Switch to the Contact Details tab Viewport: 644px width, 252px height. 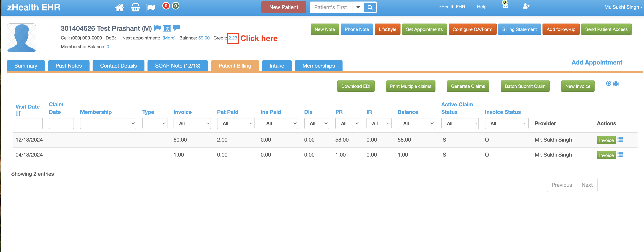[118, 66]
